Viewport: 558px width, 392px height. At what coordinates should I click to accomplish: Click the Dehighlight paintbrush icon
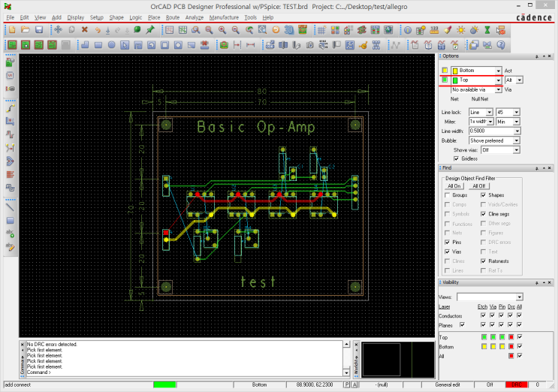448,30
